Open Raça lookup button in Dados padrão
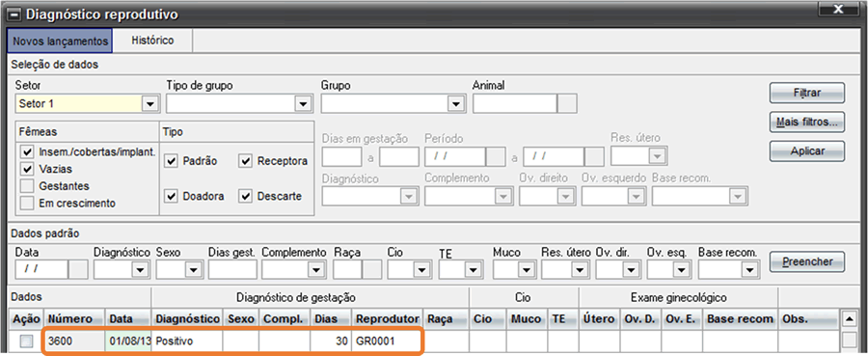Image resolution: width=868 pixels, height=356 pixels. pyautogui.click(x=372, y=269)
